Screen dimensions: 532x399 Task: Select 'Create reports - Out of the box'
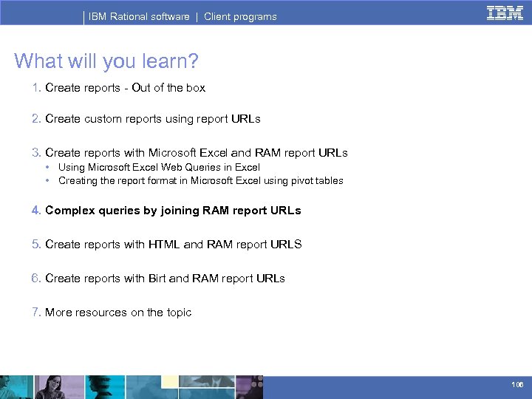click(x=125, y=88)
